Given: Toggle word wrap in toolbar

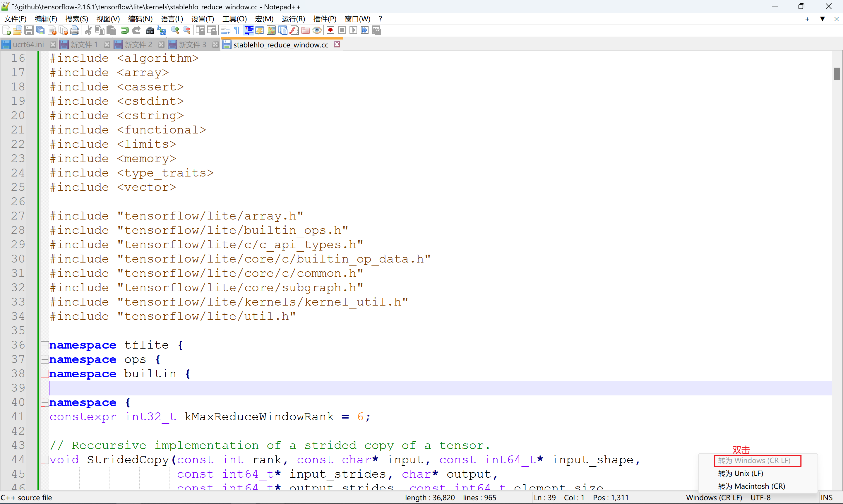Looking at the screenshot, I should pos(225,30).
